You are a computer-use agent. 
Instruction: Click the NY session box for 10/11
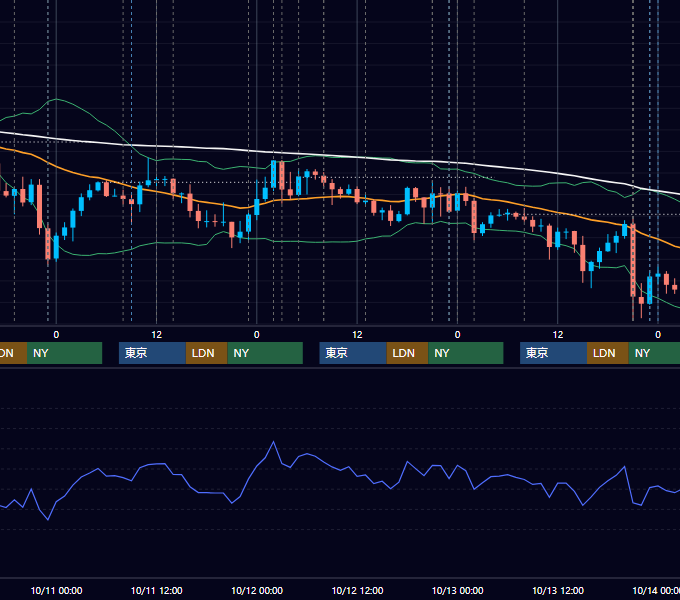point(265,353)
